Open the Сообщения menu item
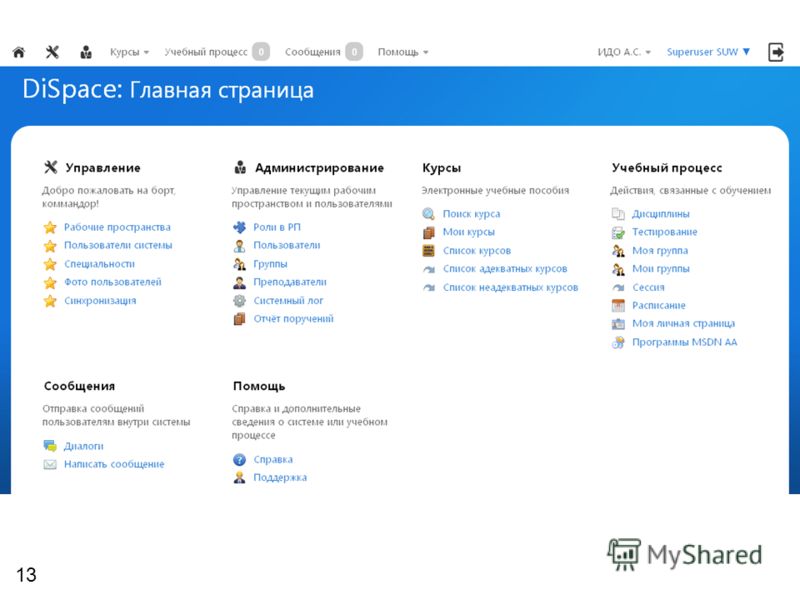 coord(312,52)
